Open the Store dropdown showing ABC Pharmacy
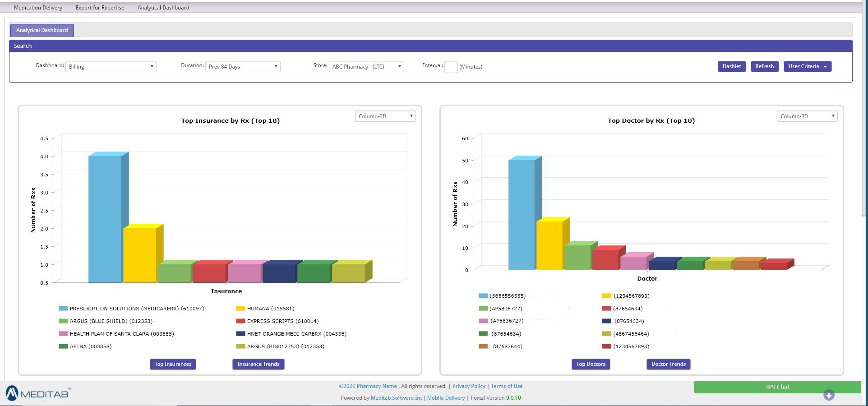Viewport: 868px width, 406px height. pos(366,67)
